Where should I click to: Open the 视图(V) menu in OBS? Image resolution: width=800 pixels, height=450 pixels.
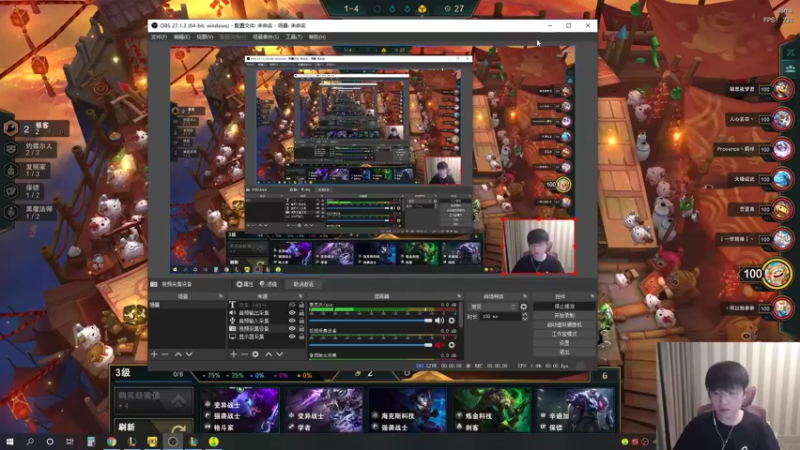[x=205, y=37]
